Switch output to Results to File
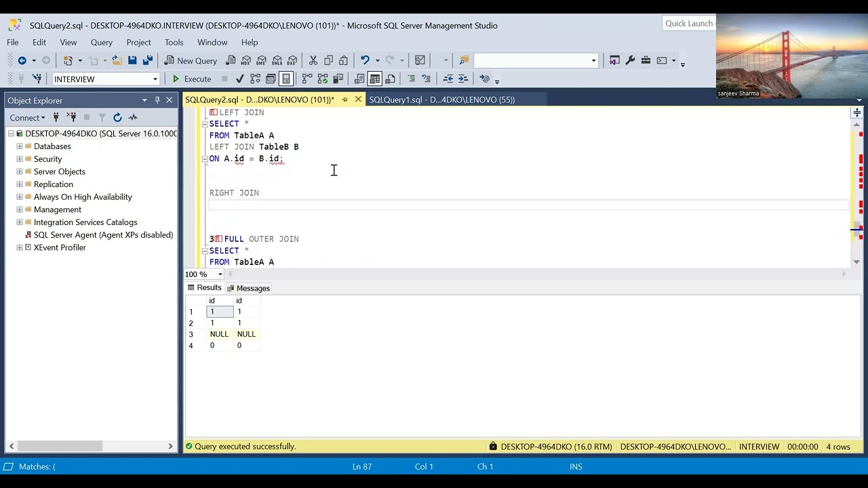868x488 pixels. [x=390, y=79]
